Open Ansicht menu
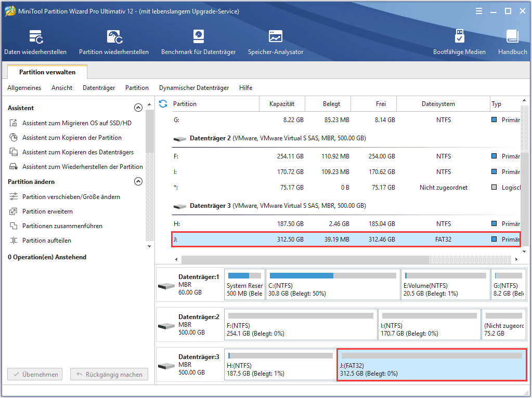This screenshot has width=532, height=398. click(62, 88)
